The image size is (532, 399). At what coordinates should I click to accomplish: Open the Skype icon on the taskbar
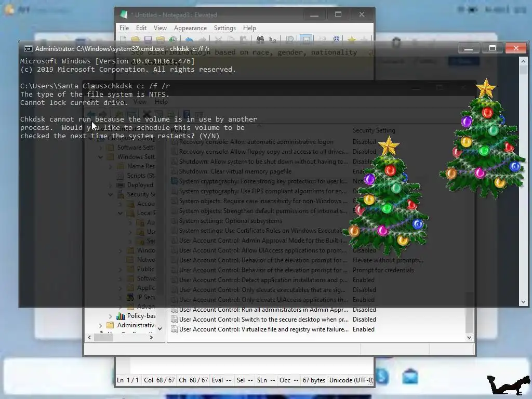coord(382,376)
